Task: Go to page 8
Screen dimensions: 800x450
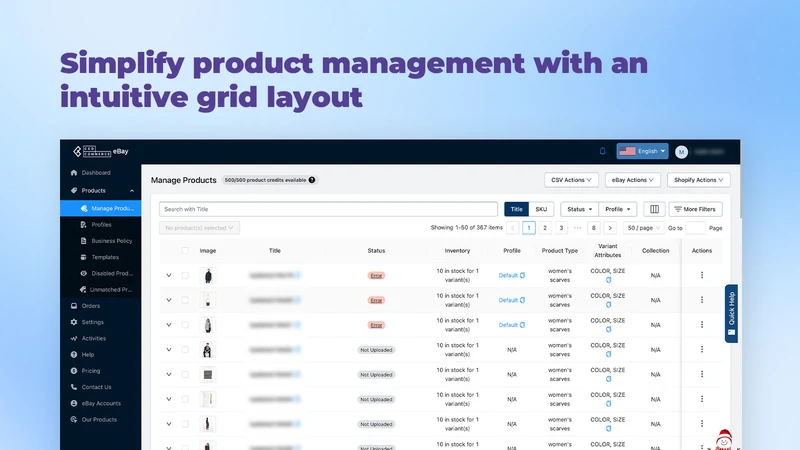Action: (593, 228)
